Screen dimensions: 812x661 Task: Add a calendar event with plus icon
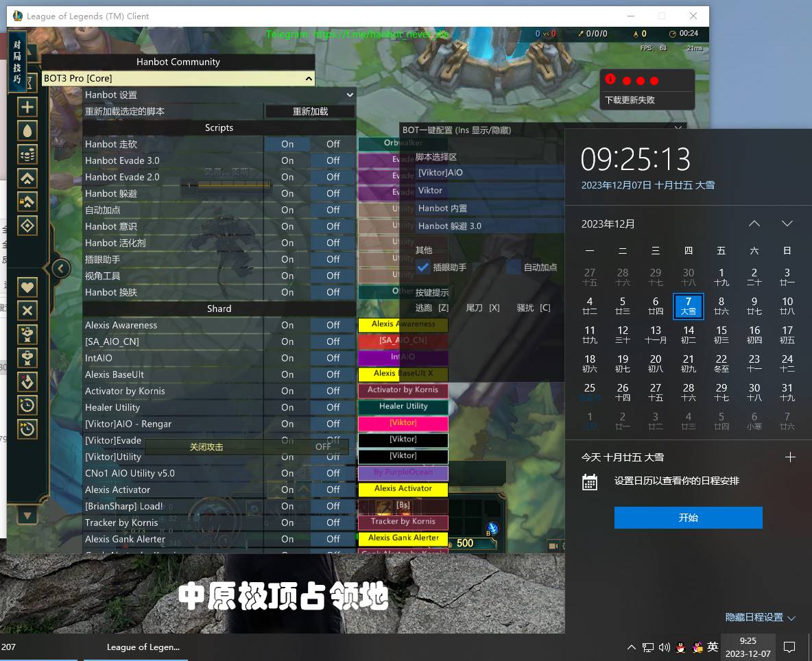(790, 457)
